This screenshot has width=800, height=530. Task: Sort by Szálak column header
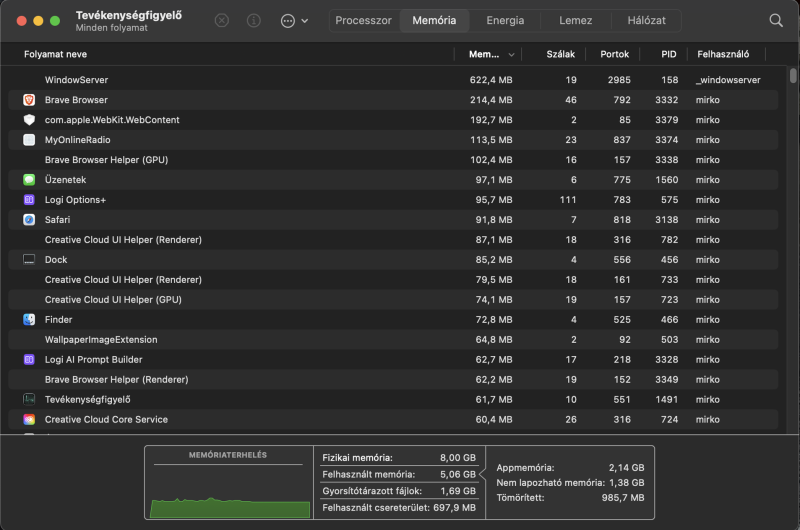560,54
